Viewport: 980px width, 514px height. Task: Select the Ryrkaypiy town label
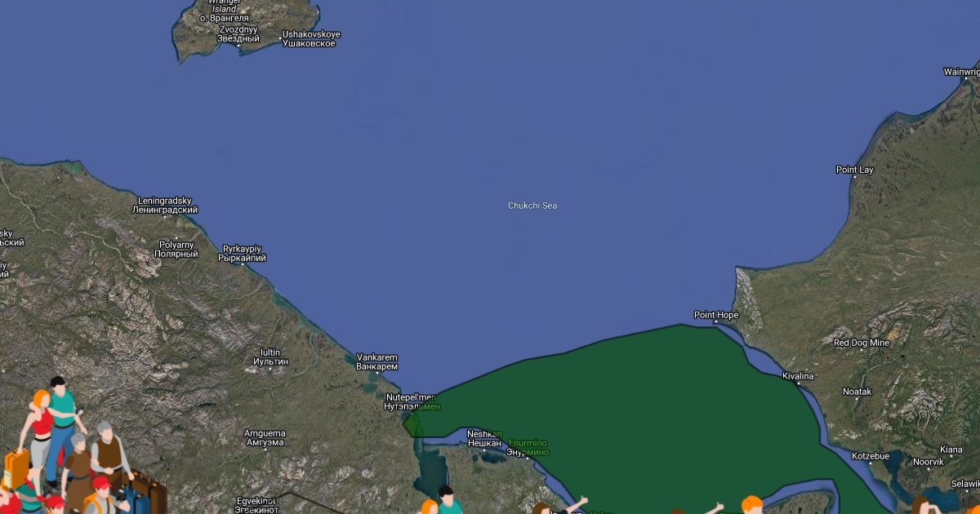click(x=242, y=254)
